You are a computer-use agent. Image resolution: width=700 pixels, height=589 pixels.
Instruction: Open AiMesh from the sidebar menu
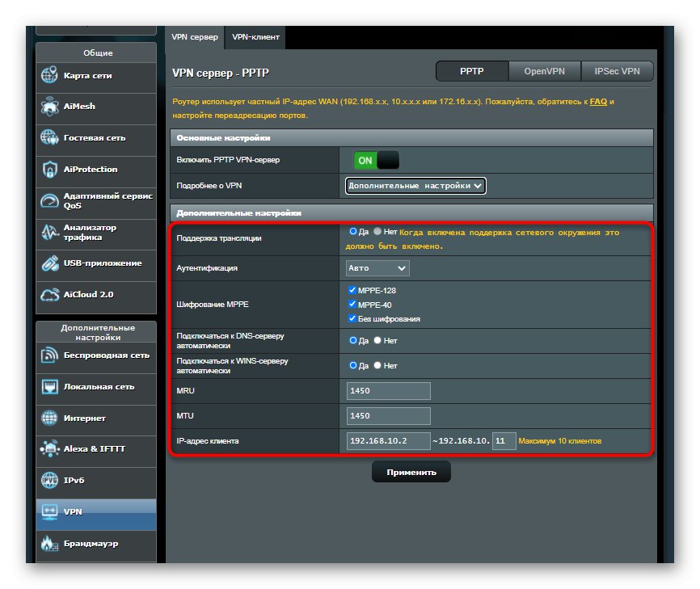(x=96, y=109)
